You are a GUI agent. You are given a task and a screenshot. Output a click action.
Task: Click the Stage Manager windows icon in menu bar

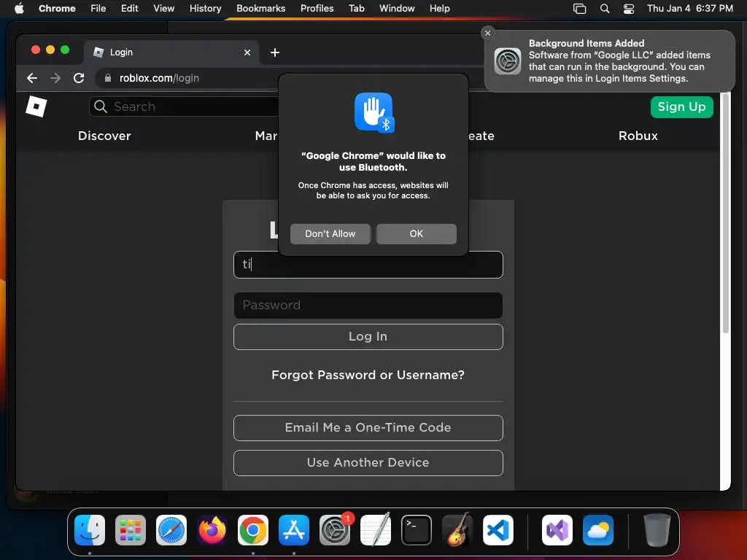point(579,8)
